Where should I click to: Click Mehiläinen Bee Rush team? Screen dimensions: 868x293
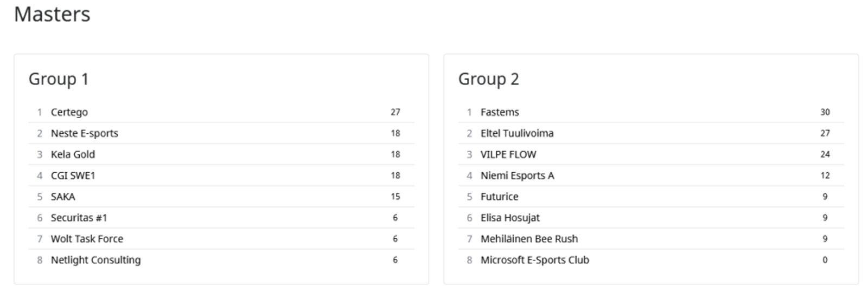point(529,239)
